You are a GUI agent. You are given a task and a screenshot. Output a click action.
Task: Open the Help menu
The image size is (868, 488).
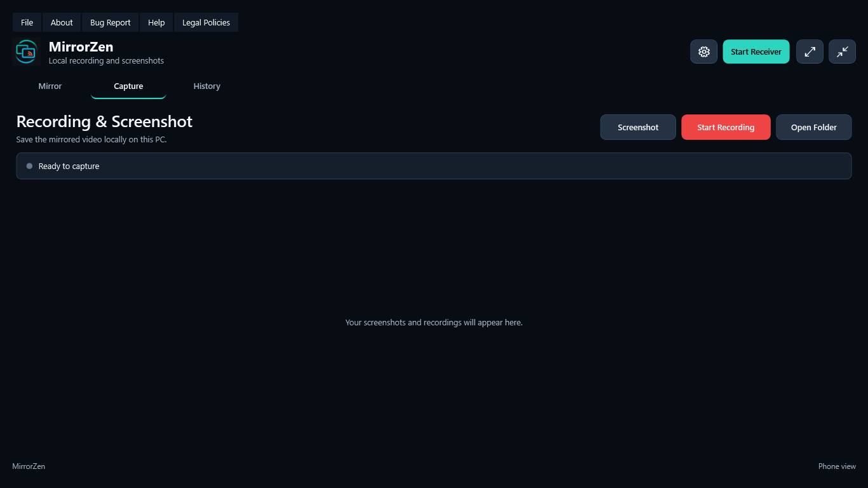(x=156, y=22)
